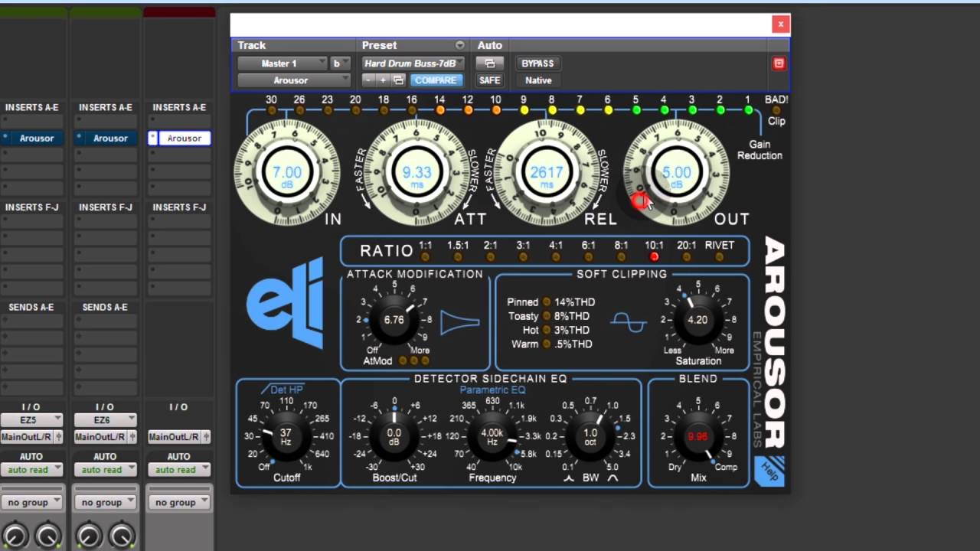980x551 pixels.
Task: Click the output path icon on second MainOutL/R
Action: click(132, 437)
